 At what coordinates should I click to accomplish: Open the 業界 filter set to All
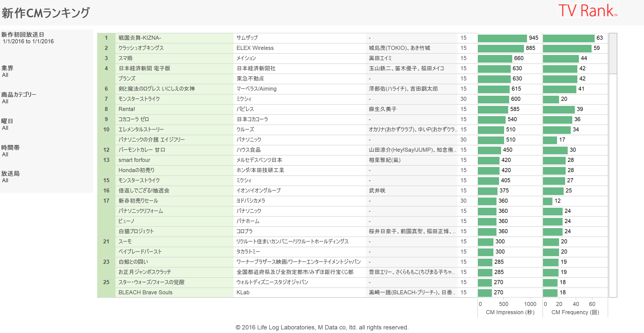click(5, 75)
